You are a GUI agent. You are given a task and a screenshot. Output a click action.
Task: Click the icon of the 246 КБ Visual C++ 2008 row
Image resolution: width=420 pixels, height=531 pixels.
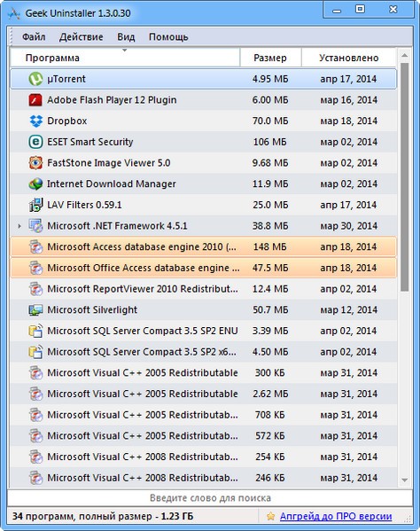35,478
